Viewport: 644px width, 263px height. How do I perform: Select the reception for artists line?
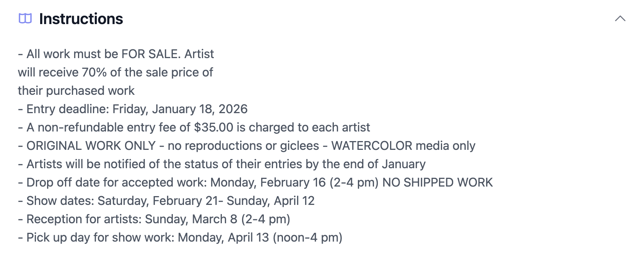click(154, 219)
